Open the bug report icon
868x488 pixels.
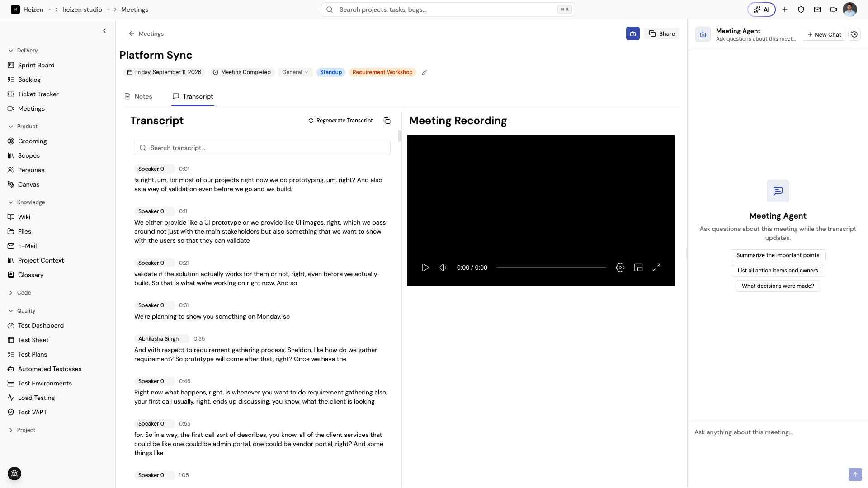pos(14,474)
